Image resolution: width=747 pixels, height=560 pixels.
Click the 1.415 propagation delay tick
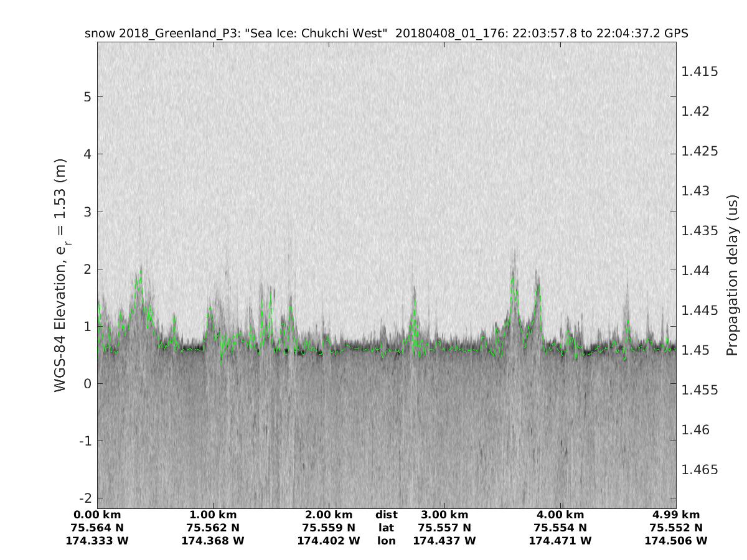[700, 72]
